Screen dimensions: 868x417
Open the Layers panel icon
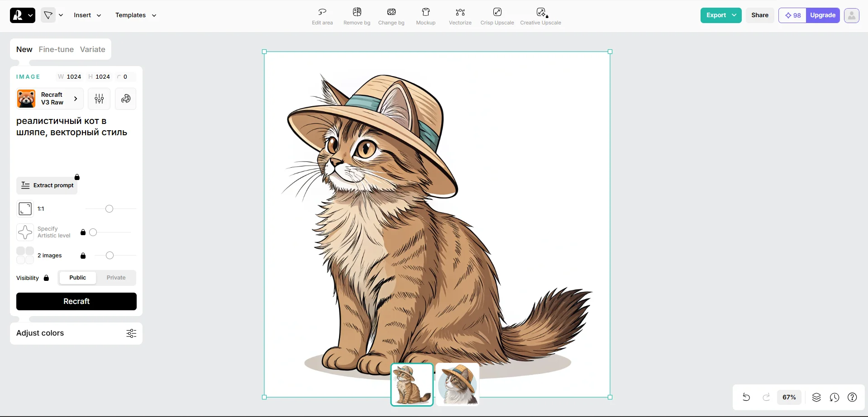click(x=816, y=397)
